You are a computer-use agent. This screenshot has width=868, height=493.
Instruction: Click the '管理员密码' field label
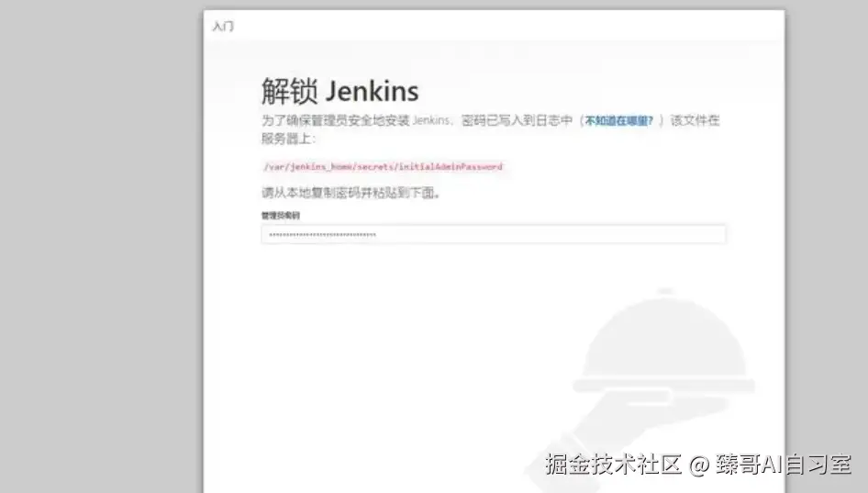click(x=281, y=216)
